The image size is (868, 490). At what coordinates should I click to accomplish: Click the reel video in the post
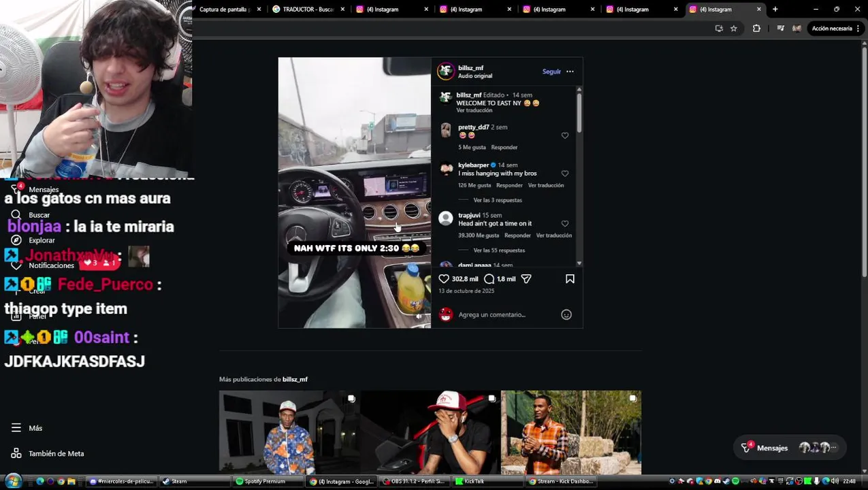[x=355, y=193]
